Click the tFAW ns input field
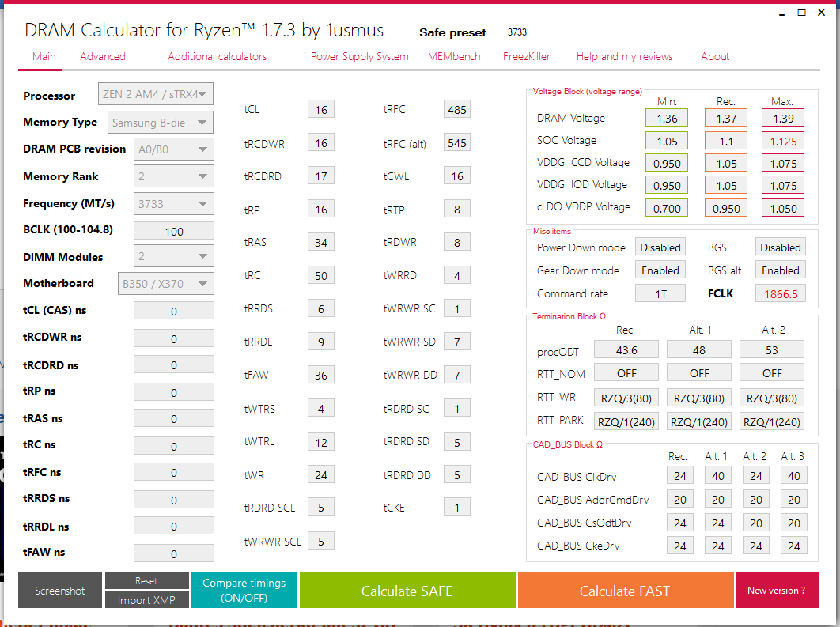 [x=173, y=553]
